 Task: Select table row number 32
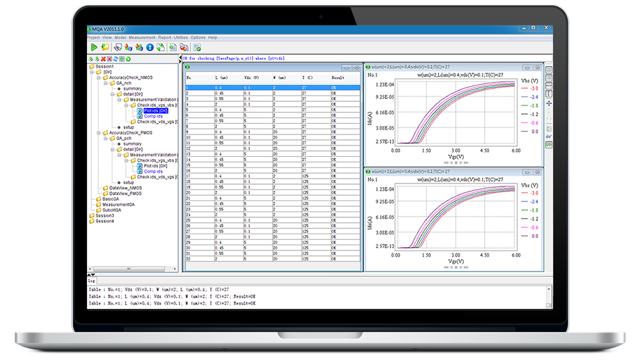(272, 259)
